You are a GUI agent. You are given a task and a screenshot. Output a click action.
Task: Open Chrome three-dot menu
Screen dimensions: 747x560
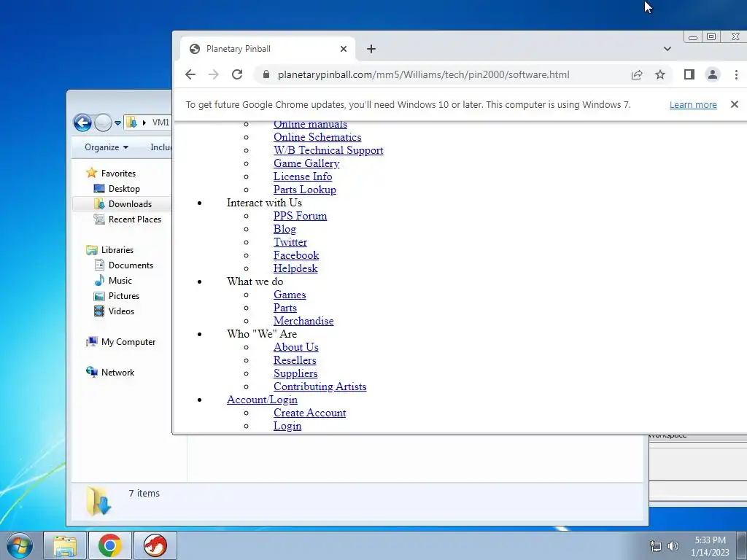point(736,74)
